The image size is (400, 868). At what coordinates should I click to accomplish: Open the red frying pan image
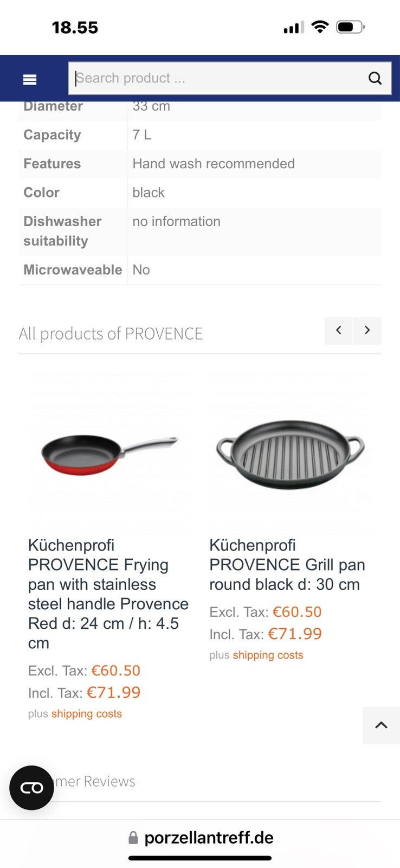tap(109, 454)
